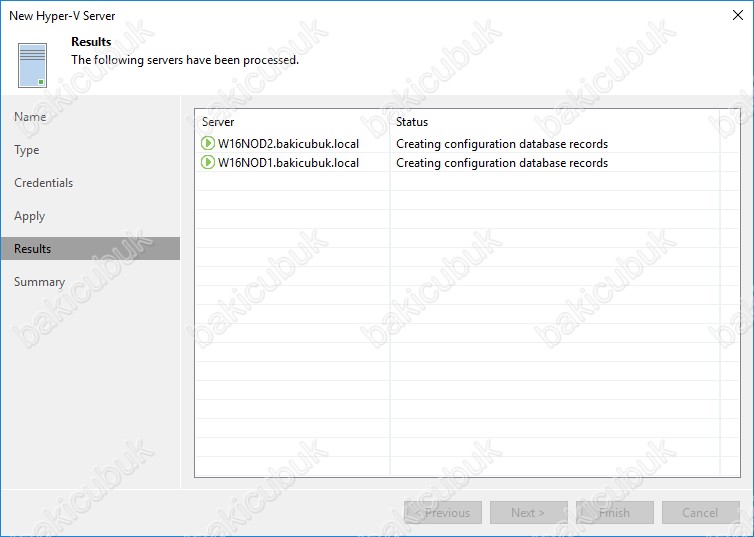This screenshot has width=754, height=537.
Task: Click the green status icon beside W16NOD2.bakicubuk.local
Action: coord(207,143)
